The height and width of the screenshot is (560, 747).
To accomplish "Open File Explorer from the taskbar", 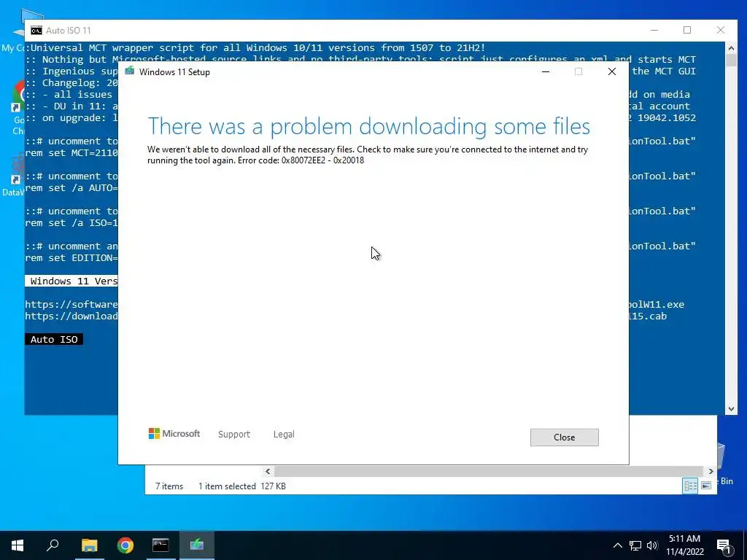I will coord(90,545).
